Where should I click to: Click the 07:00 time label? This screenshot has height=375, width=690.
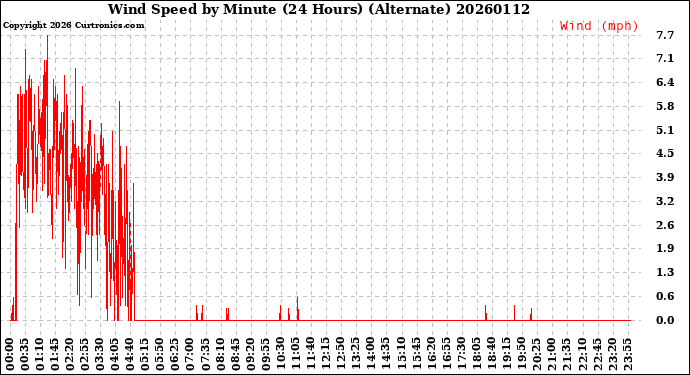[x=191, y=354]
